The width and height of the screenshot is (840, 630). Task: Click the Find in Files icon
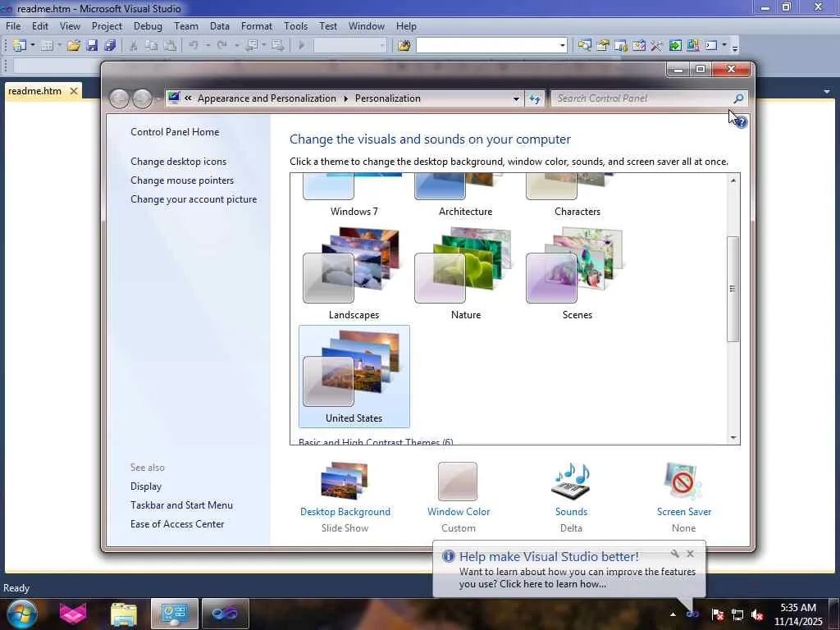404,46
